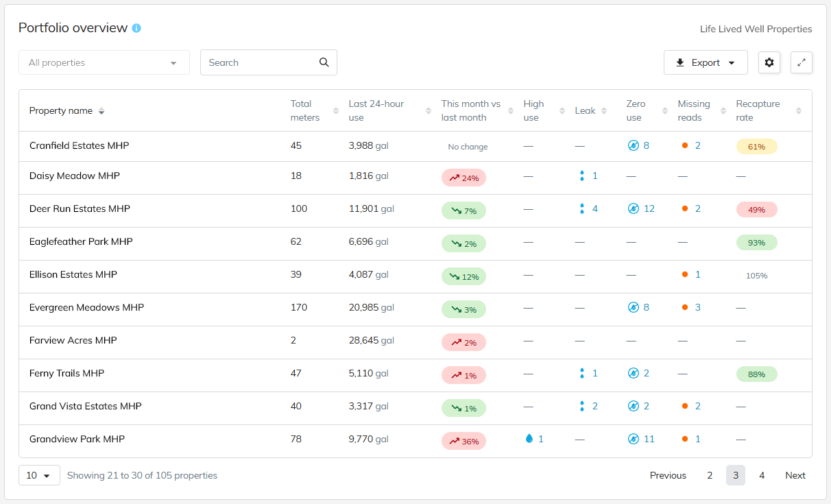Image resolution: width=831 pixels, height=504 pixels.
Task: Open the settings gear icon
Action: pyautogui.click(x=769, y=62)
